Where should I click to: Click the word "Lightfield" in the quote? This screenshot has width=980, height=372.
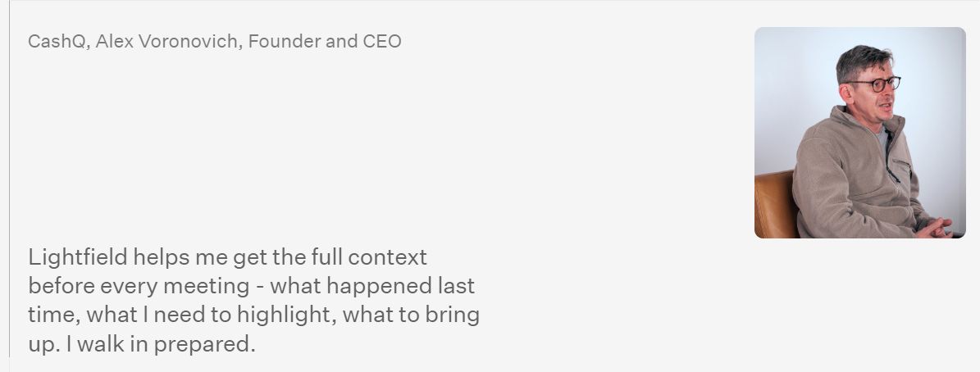click(x=78, y=257)
